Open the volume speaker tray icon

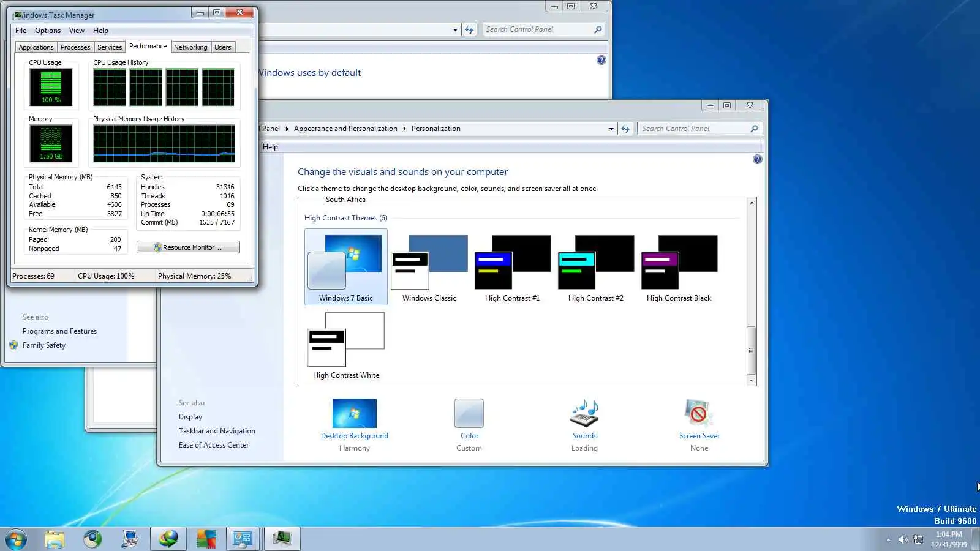pos(903,539)
